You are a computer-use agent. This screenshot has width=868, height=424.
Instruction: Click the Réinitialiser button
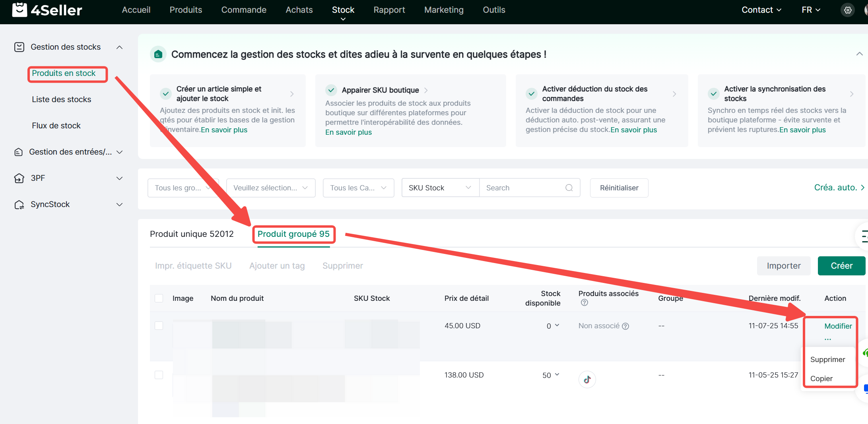(x=619, y=188)
